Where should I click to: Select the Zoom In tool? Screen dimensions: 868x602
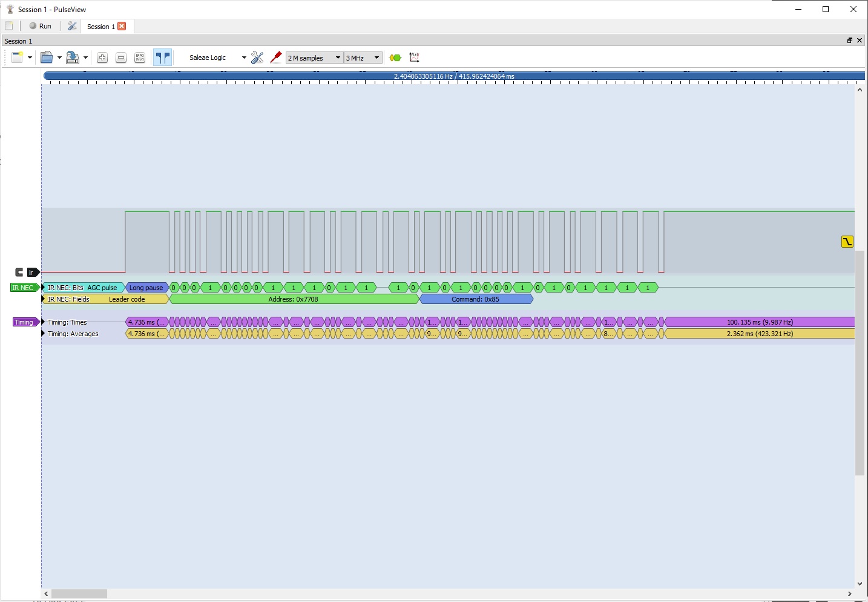[x=102, y=57]
